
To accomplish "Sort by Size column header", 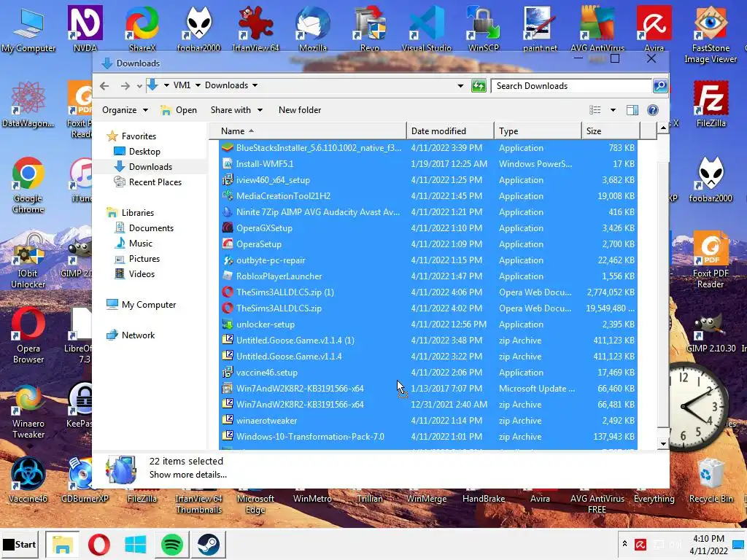I will click(x=611, y=131).
